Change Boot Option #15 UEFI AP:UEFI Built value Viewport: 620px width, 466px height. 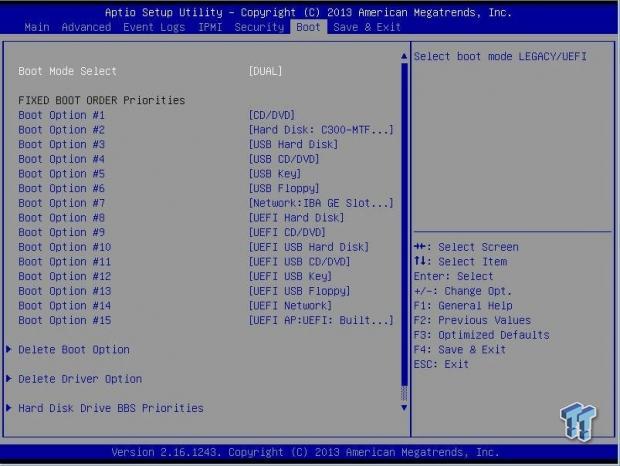point(321,320)
